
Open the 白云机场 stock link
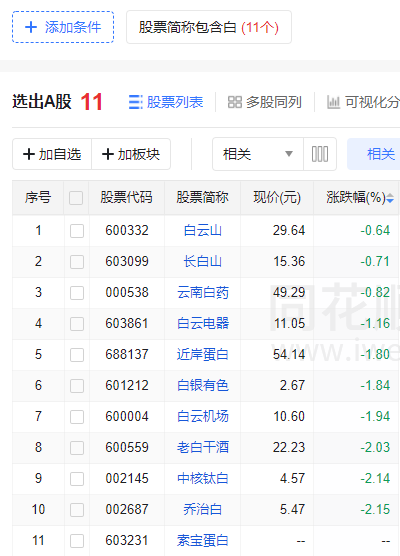(202, 416)
